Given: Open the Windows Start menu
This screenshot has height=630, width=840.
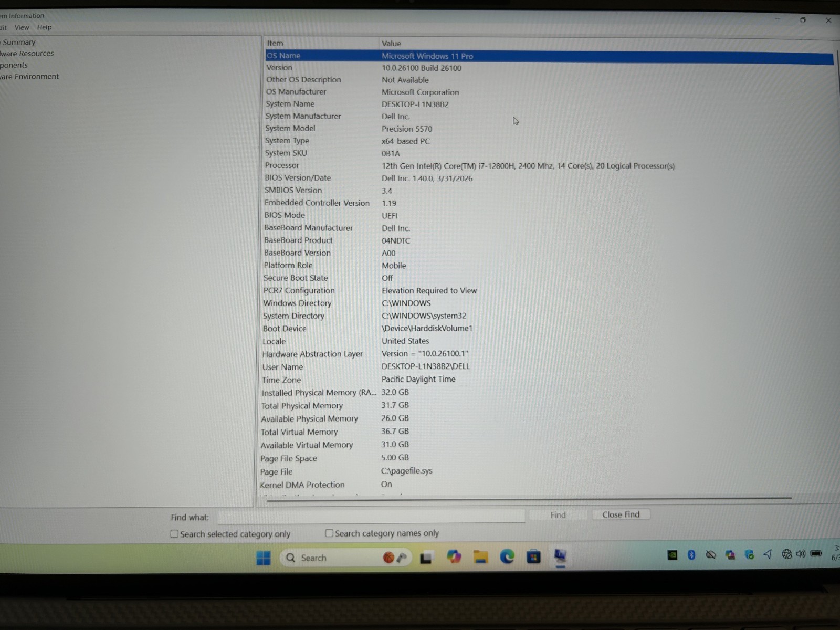Looking at the screenshot, I should (x=264, y=558).
